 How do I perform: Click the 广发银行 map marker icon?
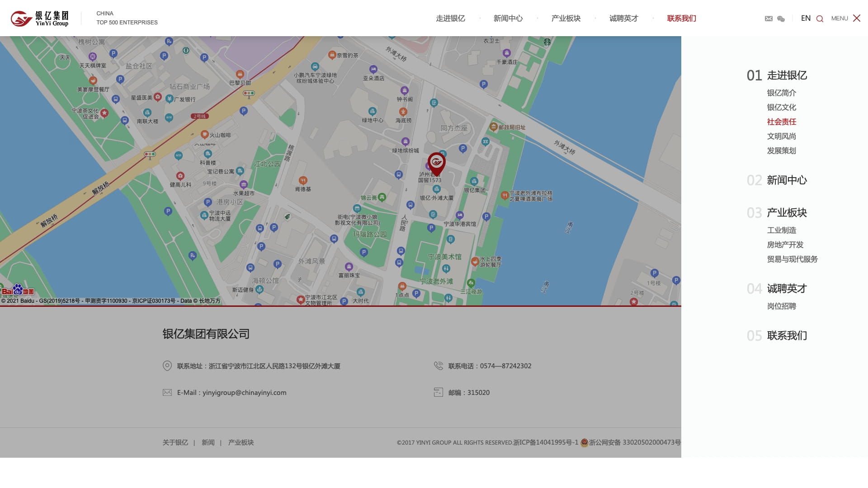click(x=170, y=99)
